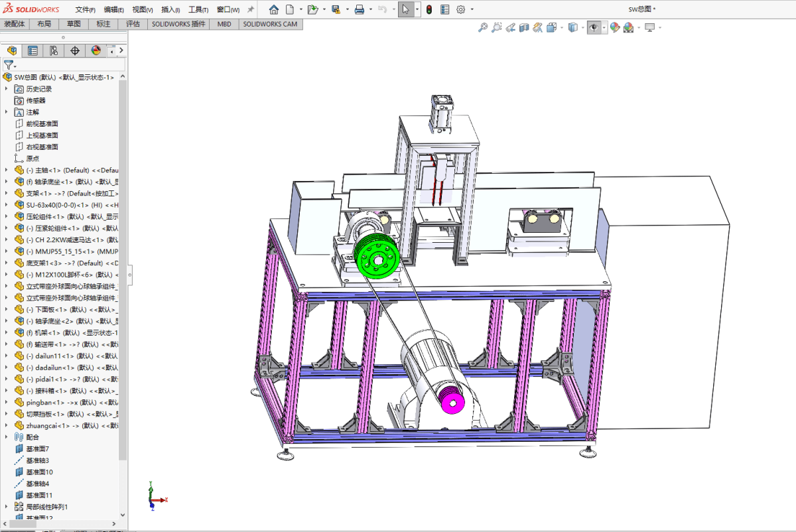The height and width of the screenshot is (532, 796).
Task: Click the Section View icon
Action: 524,28
